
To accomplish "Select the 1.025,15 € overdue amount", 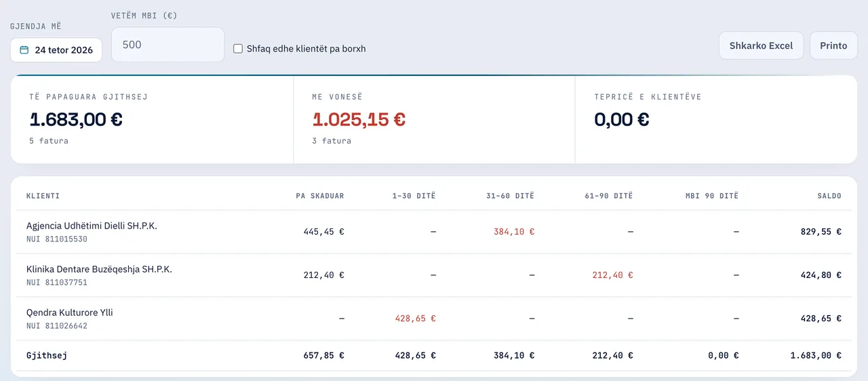I will (359, 119).
